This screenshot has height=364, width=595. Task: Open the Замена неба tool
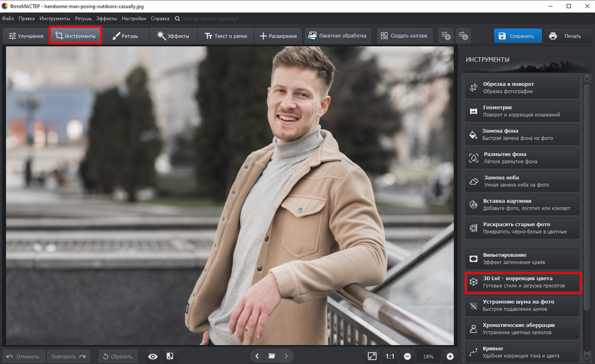(x=522, y=181)
